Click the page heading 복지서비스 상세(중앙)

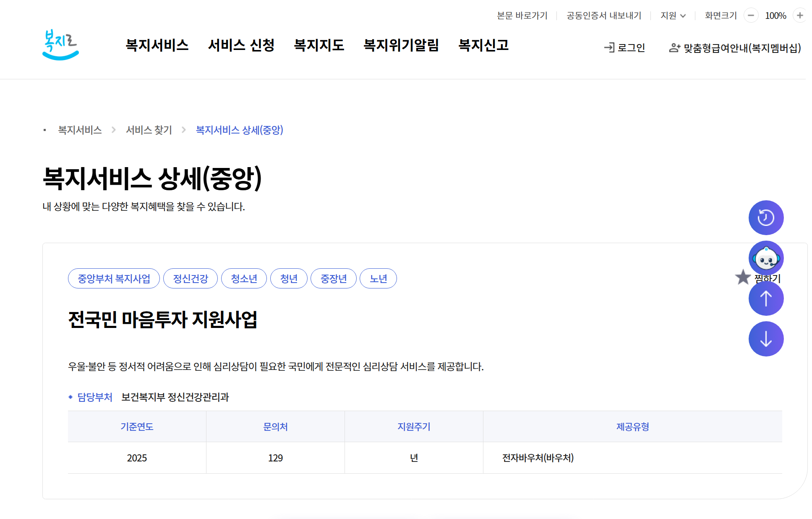[x=152, y=178]
